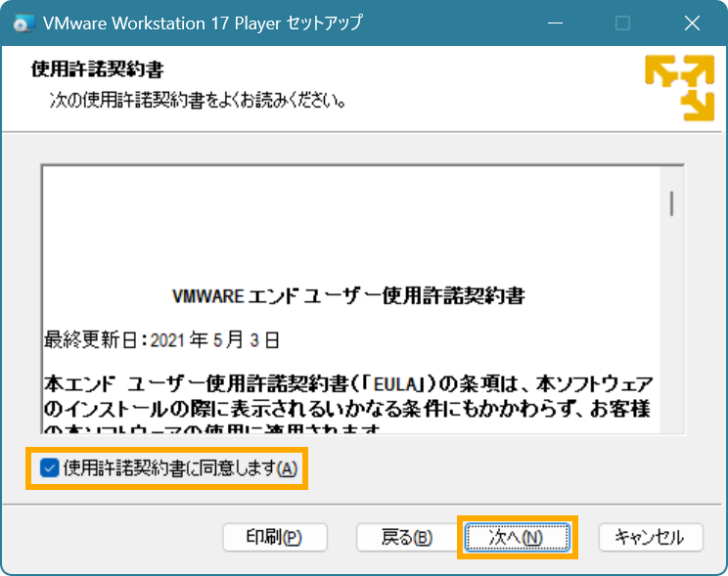Viewport: 728px width, 576px height.
Task: Click the 次へ(N) button
Action: (x=518, y=538)
